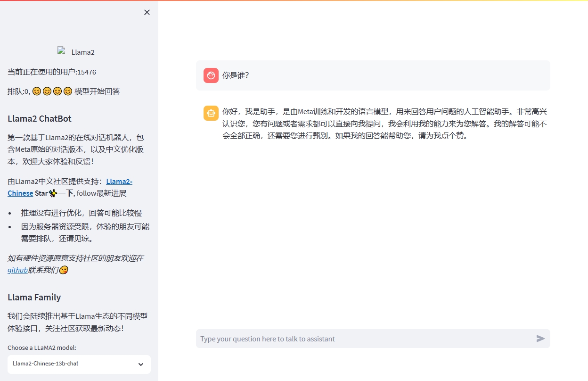Image resolution: width=588 pixels, height=381 pixels.
Task: Click the assistant robot avatar icon
Action: click(211, 113)
